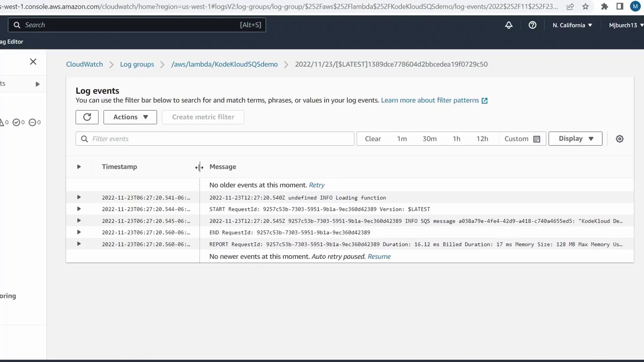
Task: Select the 12h time range
Action: [x=482, y=139]
